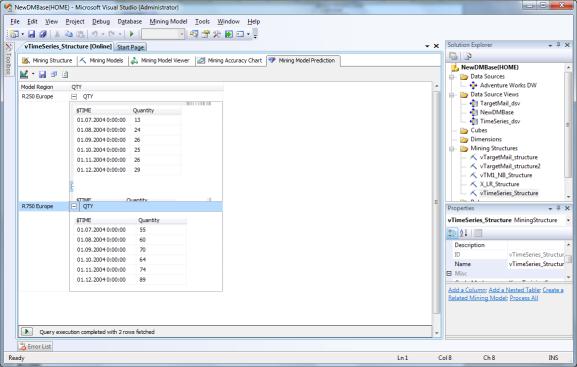Click the Save All toolbar icon
This screenshot has height=367, width=577.
(43, 34)
